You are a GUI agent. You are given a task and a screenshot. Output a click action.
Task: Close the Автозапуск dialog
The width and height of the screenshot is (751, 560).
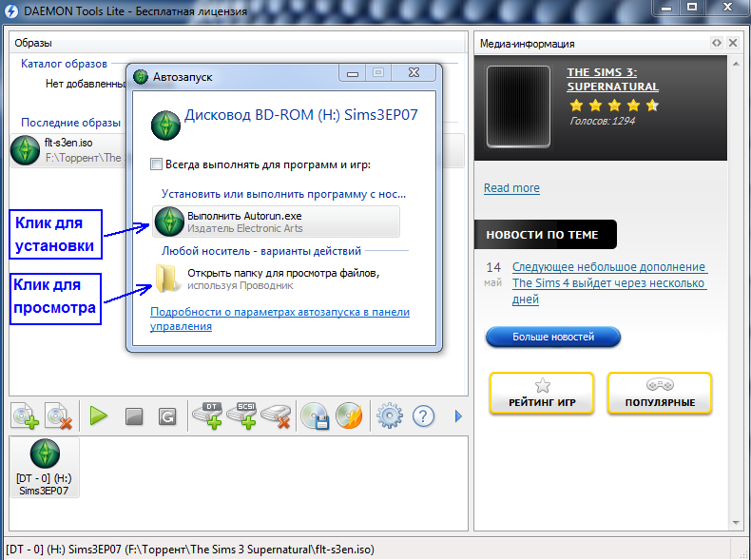414,73
